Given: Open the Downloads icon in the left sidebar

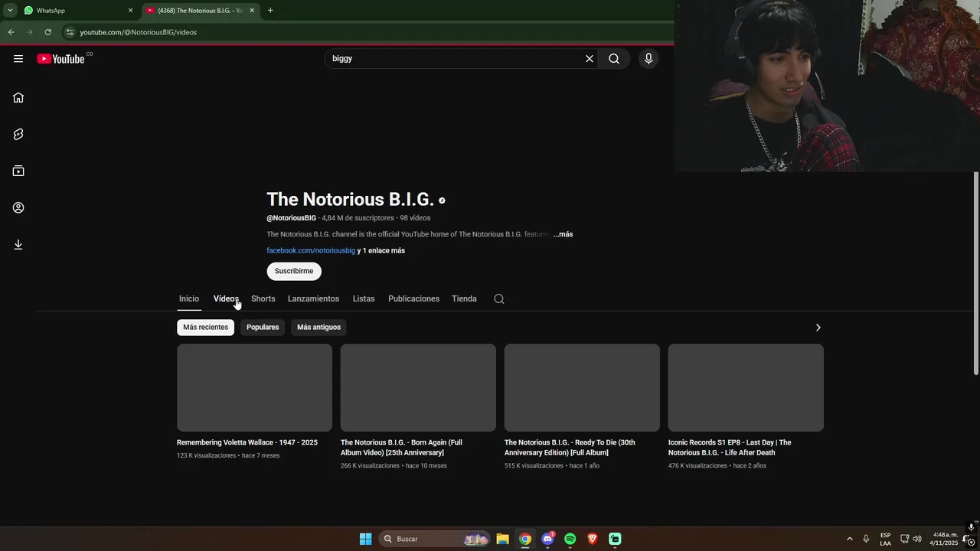Looking at the screenshot, I should click(x=18, y=244).
